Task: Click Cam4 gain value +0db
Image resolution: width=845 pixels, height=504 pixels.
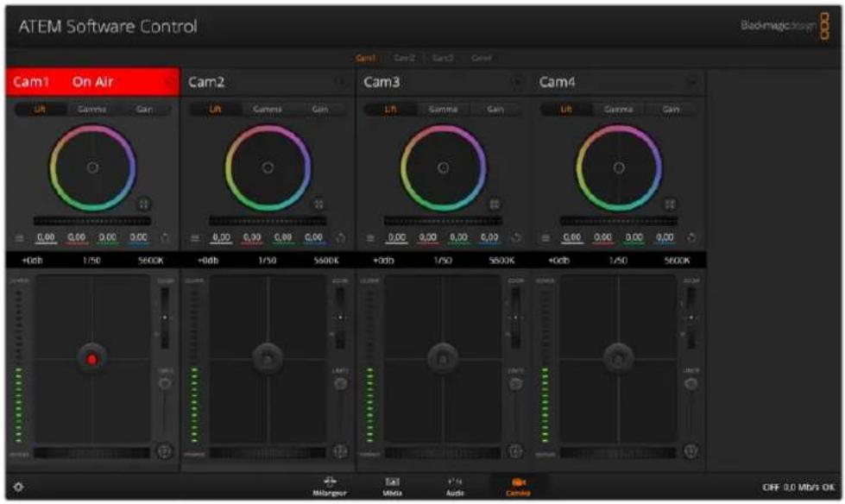Action: pyautogui.click(x=558, y=261)
